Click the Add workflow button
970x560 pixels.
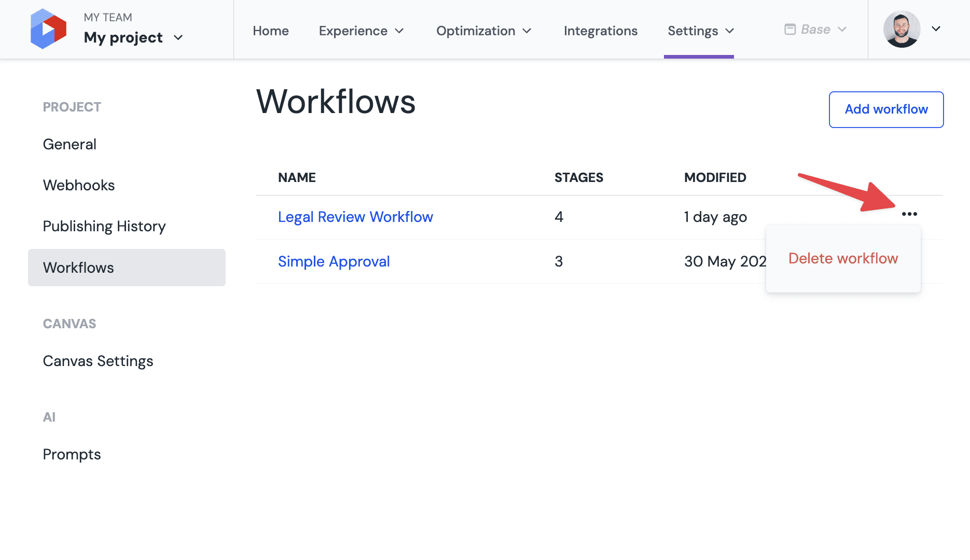886,109
